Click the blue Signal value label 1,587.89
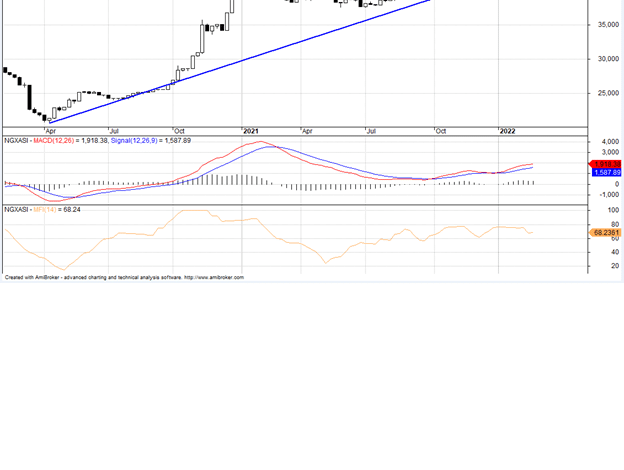This screenshot has height=470, width=624. 607,172
